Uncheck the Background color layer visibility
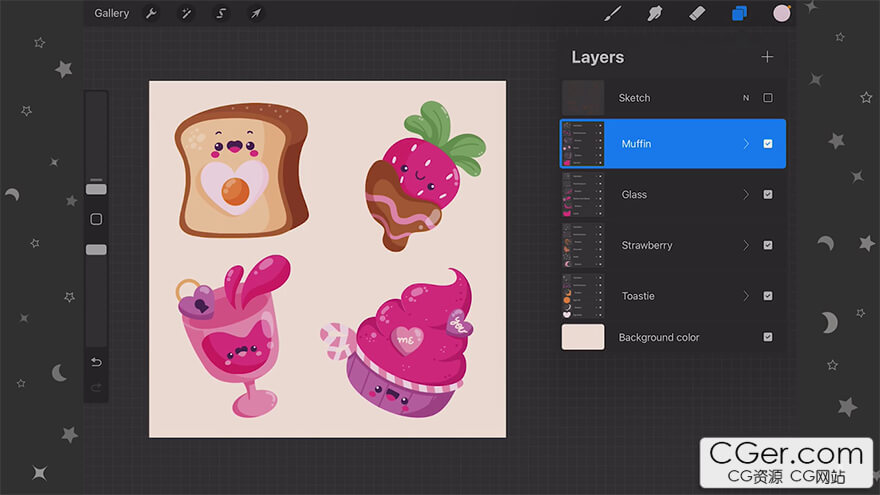880x495 pixels. pos(768,337)
